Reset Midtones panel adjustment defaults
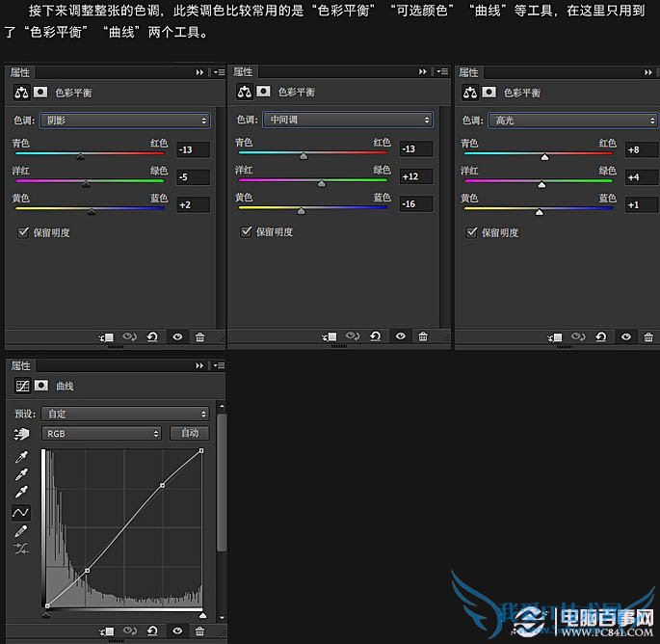 coord(376,336)
